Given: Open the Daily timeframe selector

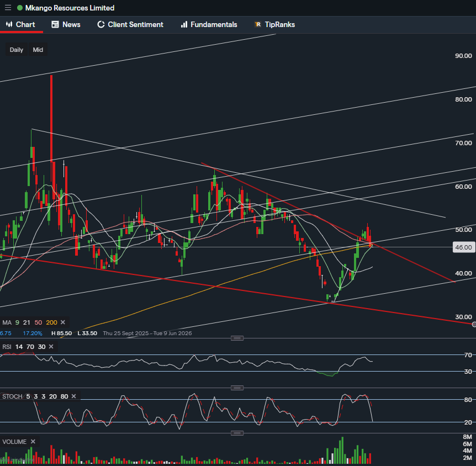Looking at the screenshot, I should 17,50.
